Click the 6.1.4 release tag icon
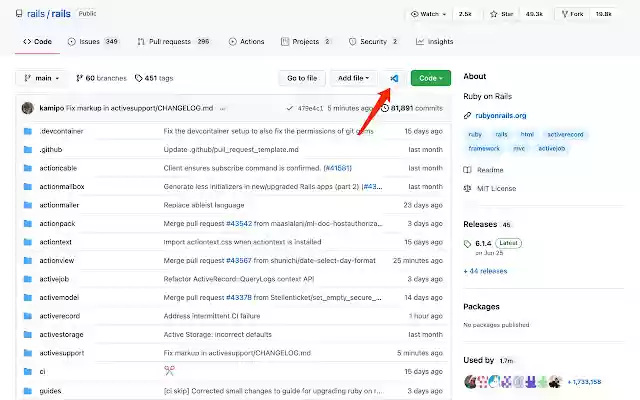The width and height of the screenshot is (640, 400). coord(468,243)
